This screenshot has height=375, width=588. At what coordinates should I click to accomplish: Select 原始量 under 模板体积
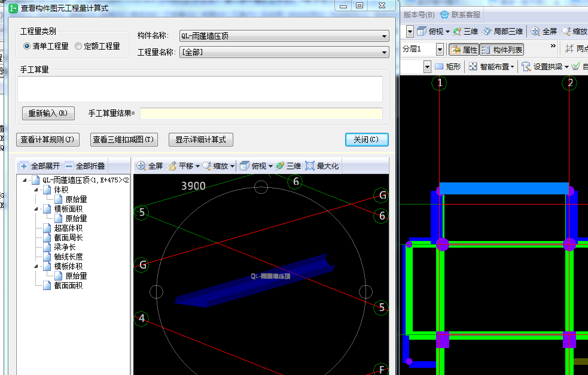pos(76,276)
